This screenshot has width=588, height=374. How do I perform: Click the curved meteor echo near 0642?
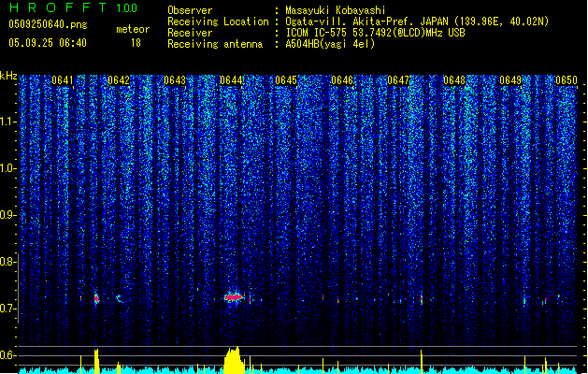pyautogui.click(x=120, y=299)
